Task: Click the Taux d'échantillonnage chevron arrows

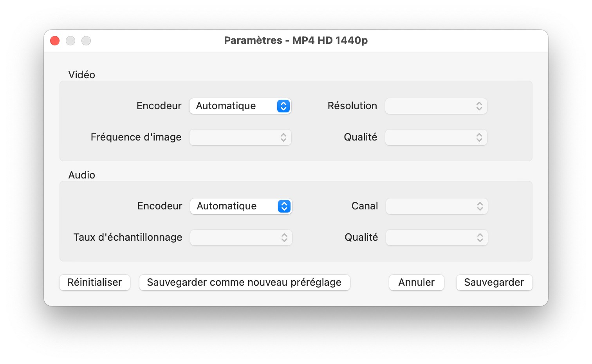Action: pyautogui.click(x=284, y=238)
